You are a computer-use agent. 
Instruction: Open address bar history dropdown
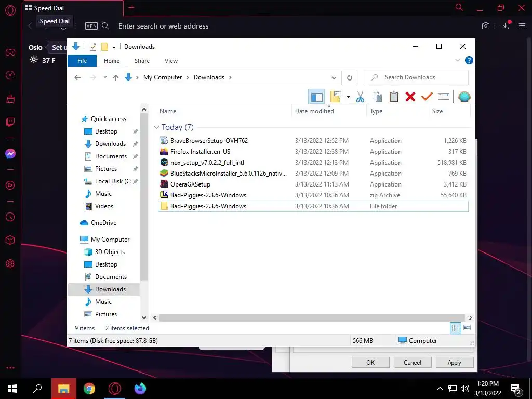pyautogui.click(x=334, y=78)
